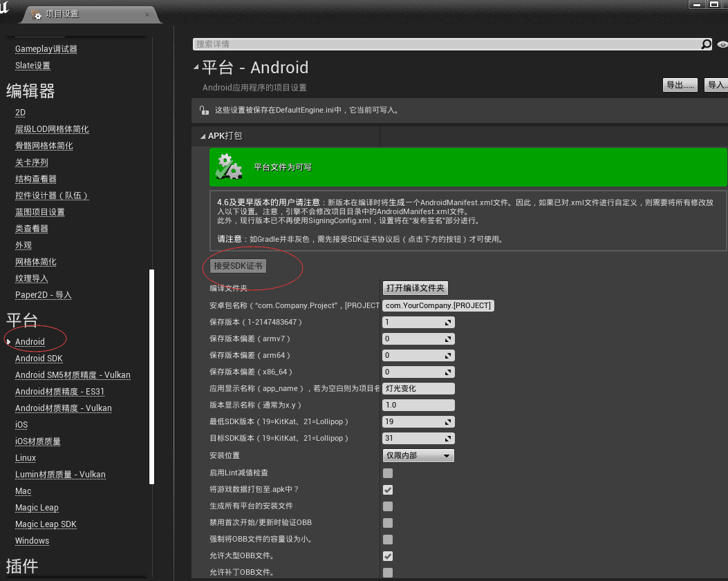Check 禁用首次开始/更新时验证OBB box
This screenshot has width=728, height=581.
pyautogui.click(x=388, y=523)
